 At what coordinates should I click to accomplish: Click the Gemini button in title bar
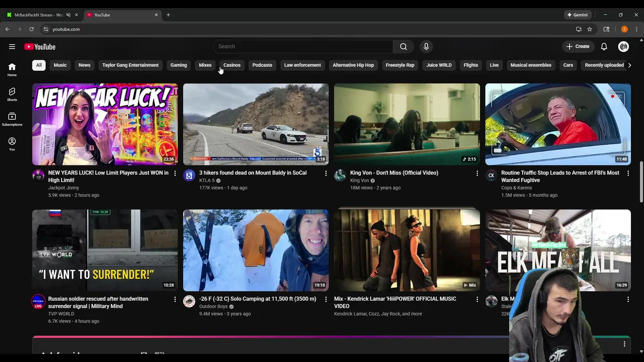(577, 15)
